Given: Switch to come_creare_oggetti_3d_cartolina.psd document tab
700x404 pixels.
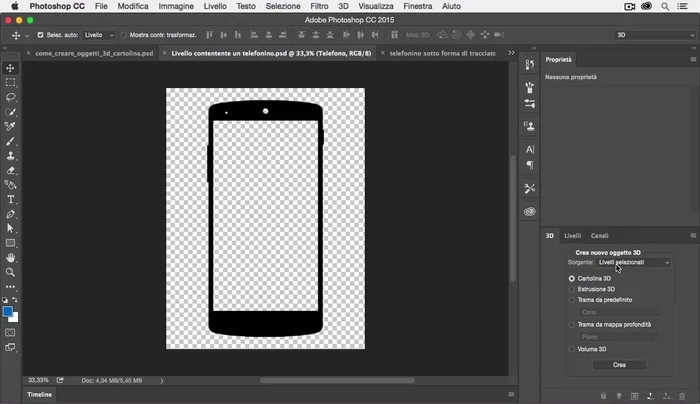Looking at the screenshot, I should (x=94, y=53).
